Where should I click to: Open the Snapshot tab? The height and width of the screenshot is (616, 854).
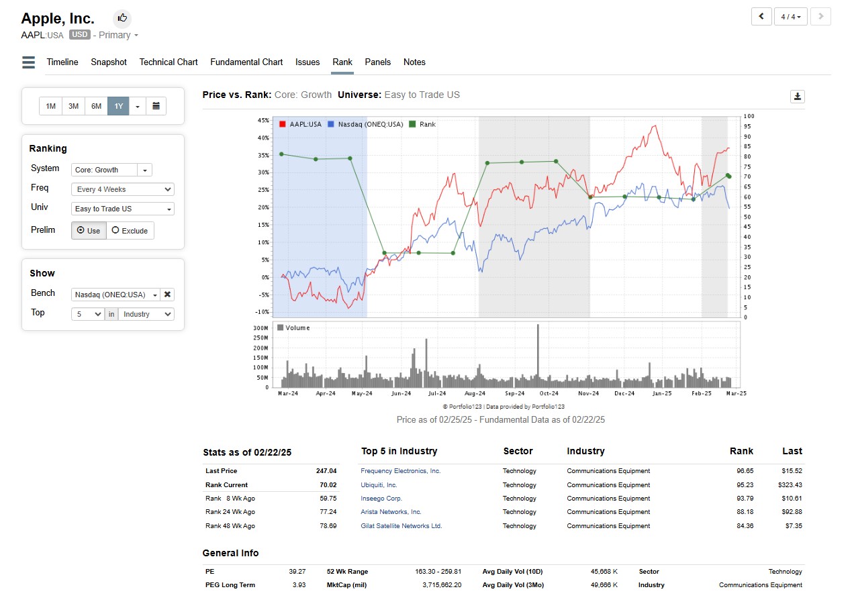[109, 62]
